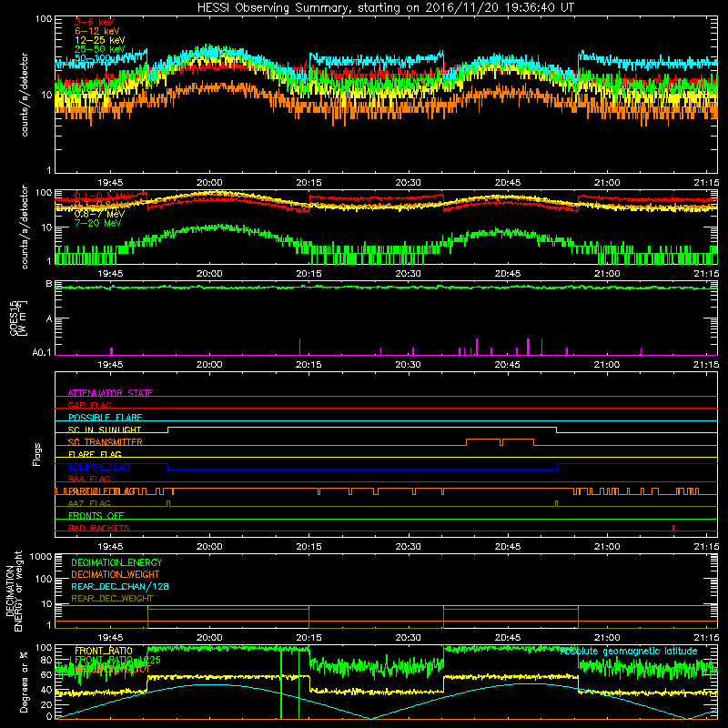Click the magenta GOES spike near 20:14
The width and height of the screenshot is (728, 728).
[x=300, y=347]
